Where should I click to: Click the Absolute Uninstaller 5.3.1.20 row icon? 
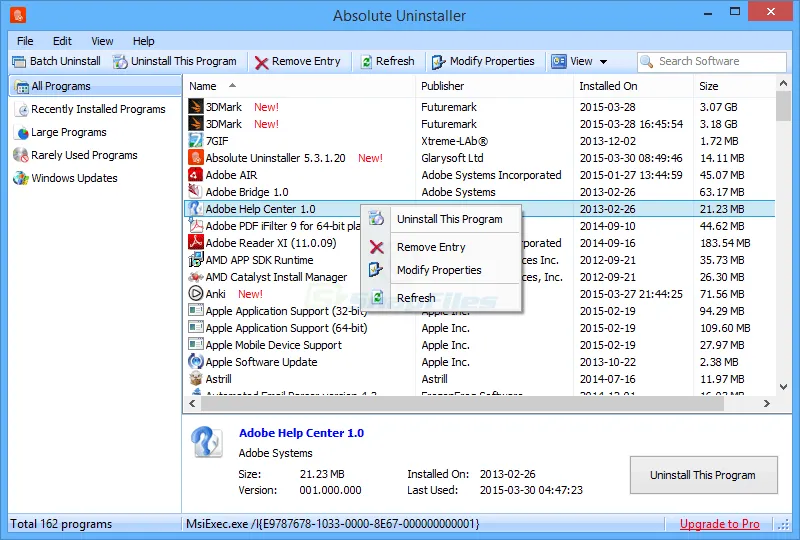195,157
